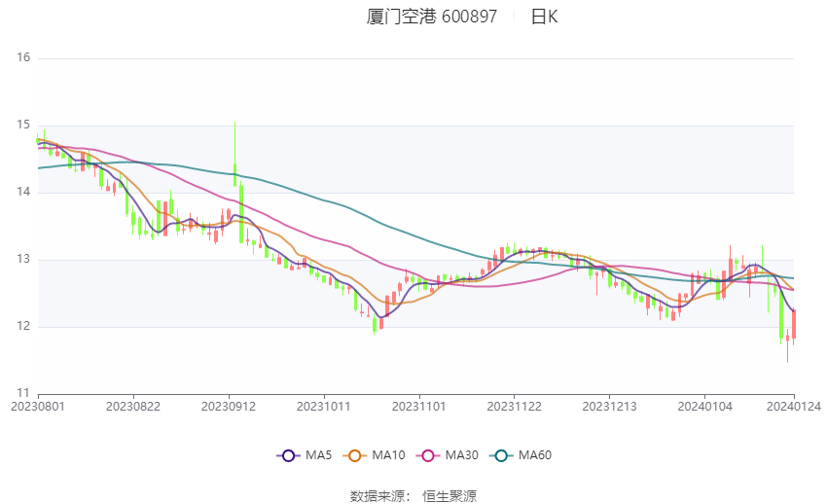Click x-axis date label 20230801
Viewport: 827px width, 504px height.
[x=38, y=407]
